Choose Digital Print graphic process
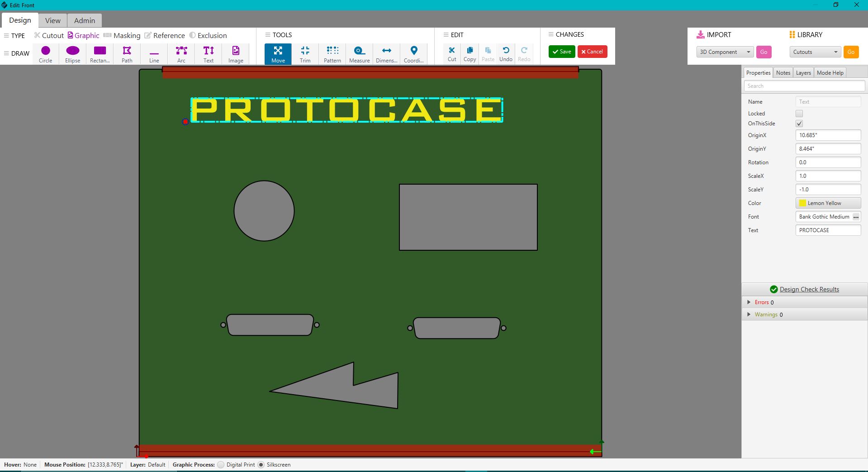868x472 pixels. click(x=221, y=465)
